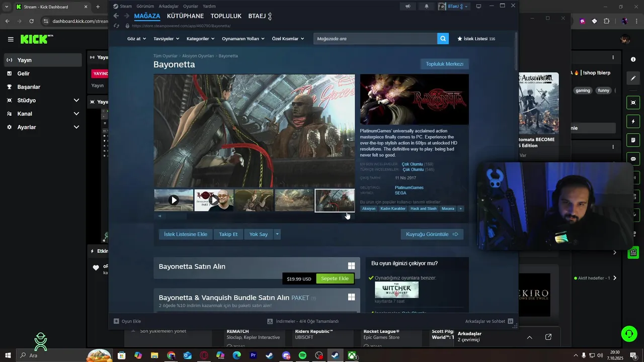Open Topluluk Merkezi button
The height and width of the screenshot is (362, 644).
click(x=444, y=64)
